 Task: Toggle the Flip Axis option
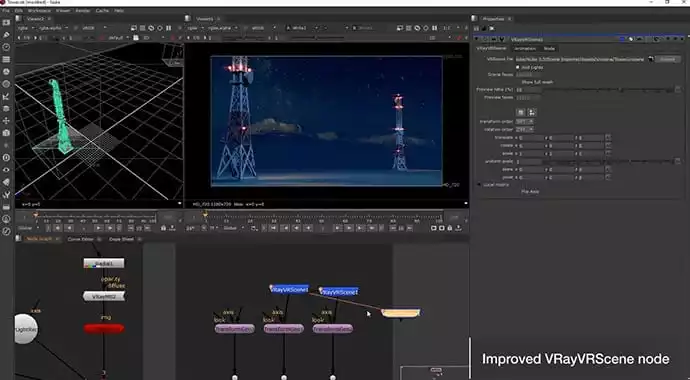[x=530, y=192]
